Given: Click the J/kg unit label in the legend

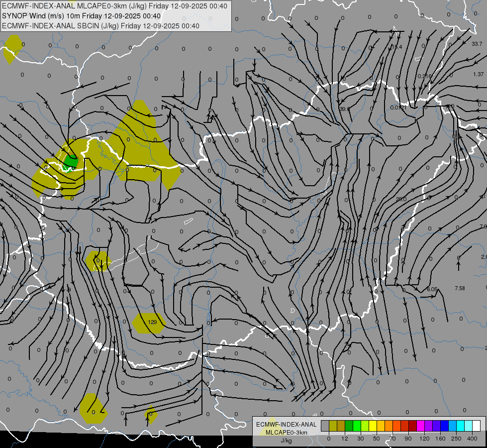Looking at the screenshot, I should 286,441.
